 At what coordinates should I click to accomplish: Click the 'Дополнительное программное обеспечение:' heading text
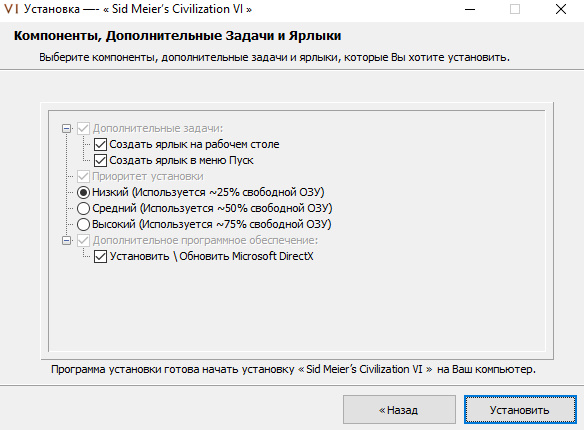click(205, 241)
